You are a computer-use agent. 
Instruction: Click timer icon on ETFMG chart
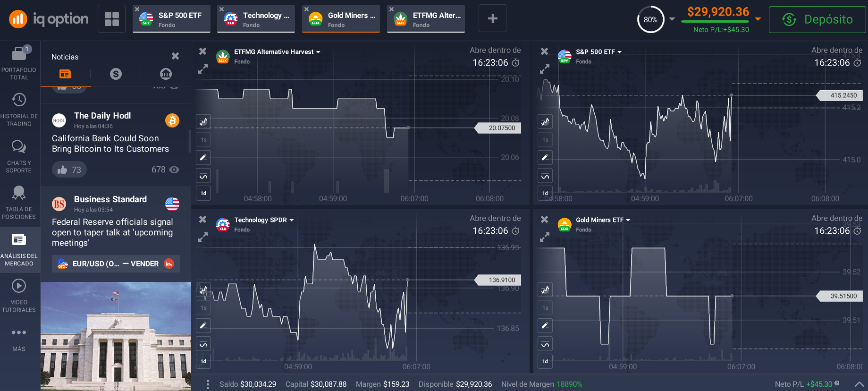point(516,63)
